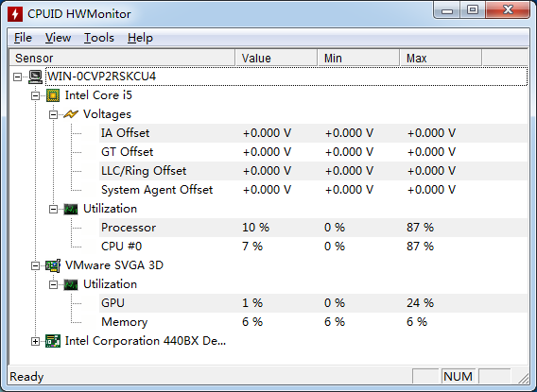Click the Ready status bar text
Screen dimensions: 537x392
coord(26,377)
